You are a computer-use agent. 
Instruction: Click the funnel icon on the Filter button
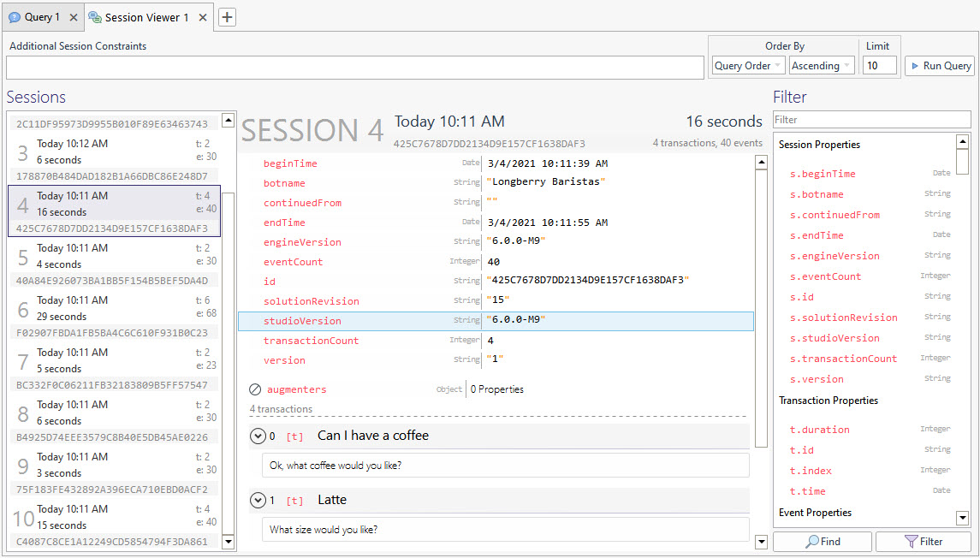pyautogui.click(x=911, y=541)
